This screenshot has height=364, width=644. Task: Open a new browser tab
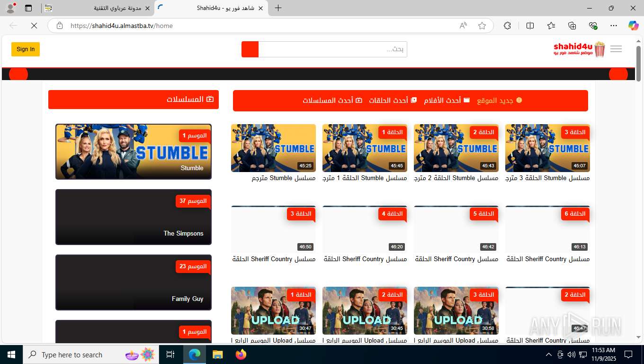pyautogui.click(x=278, y=8)
